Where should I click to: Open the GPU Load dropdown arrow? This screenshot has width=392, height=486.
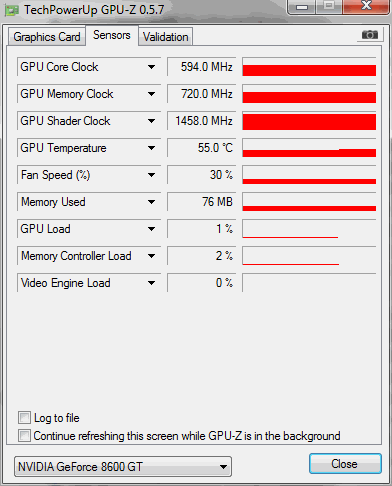coord(151,229)
